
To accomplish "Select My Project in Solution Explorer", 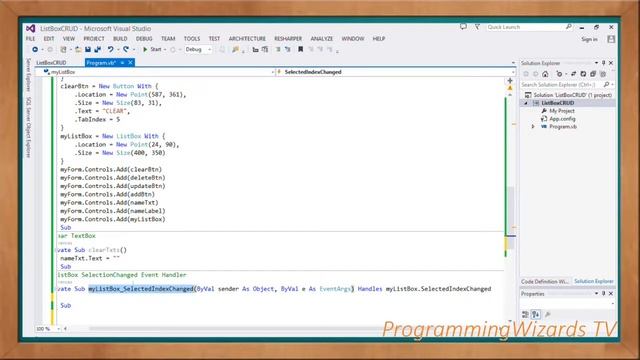I will pos(562,111).
